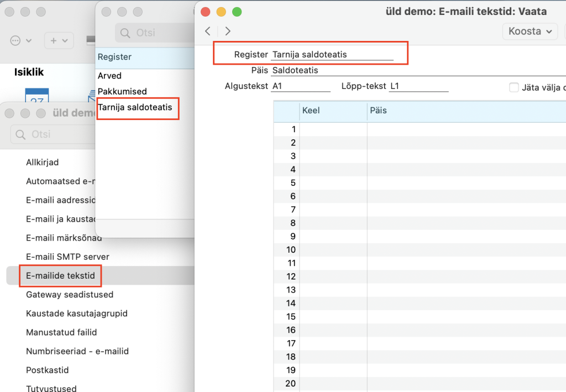Click the Lõpp-tekst field containing L1

(x=418, y=86)
